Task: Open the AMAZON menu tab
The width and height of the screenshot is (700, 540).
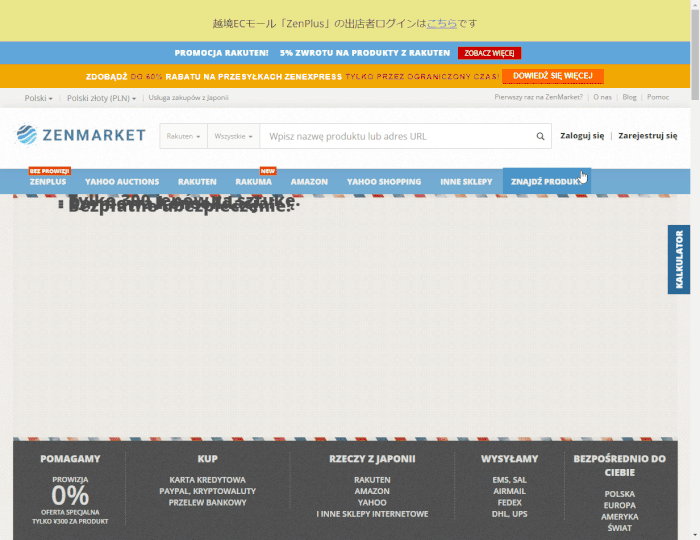Action: 309,182
